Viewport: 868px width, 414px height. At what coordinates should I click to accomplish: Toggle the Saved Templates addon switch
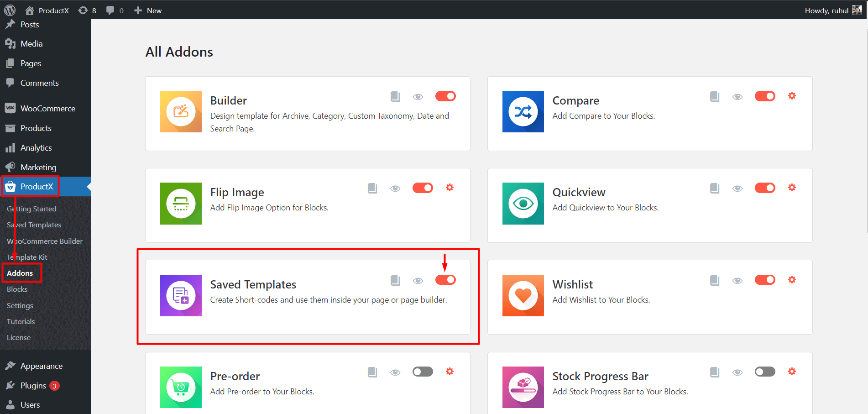point(445,280)
